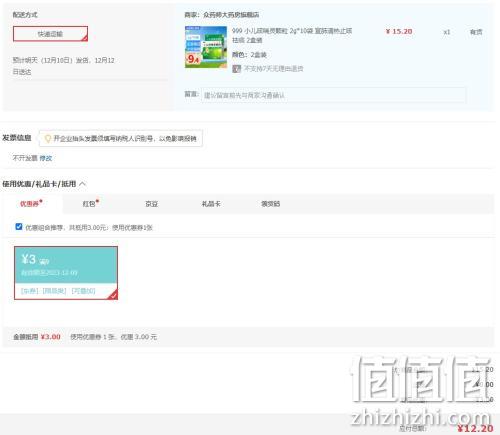500x435 pixels.
Task: Go to the 领货码 tab
Action: click(270, 204)
